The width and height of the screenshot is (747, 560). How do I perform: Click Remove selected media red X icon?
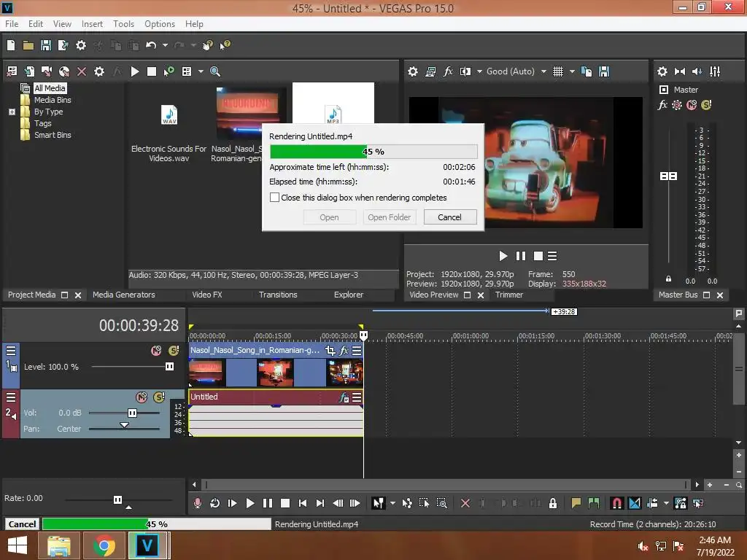coord(82,71)
